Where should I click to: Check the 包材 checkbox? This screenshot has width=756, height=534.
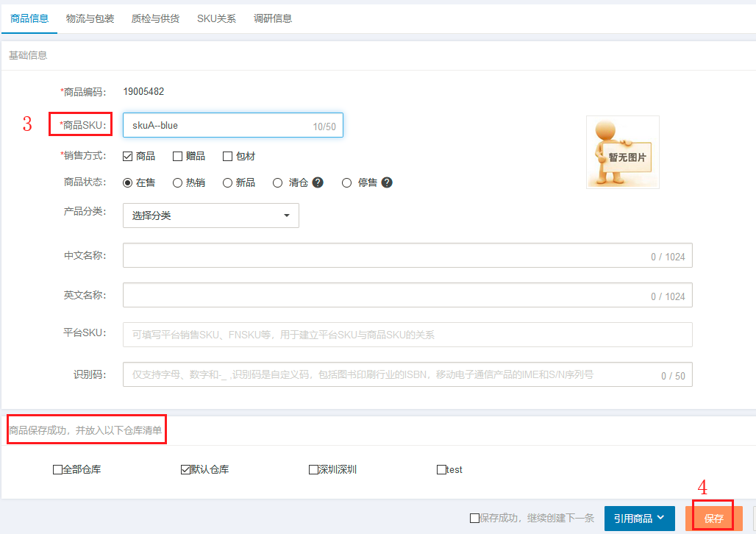227,156
